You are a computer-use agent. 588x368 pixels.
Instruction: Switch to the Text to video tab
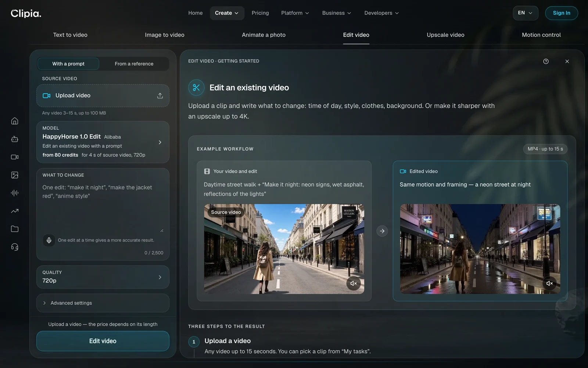click(70, 35)
